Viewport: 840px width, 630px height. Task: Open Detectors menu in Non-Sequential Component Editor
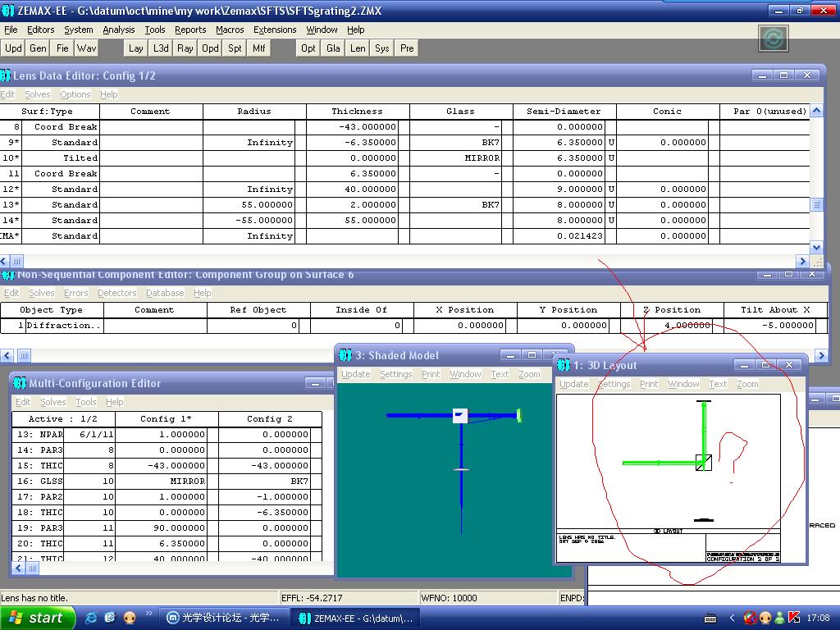pyautogui.click(x=116, y=293)
